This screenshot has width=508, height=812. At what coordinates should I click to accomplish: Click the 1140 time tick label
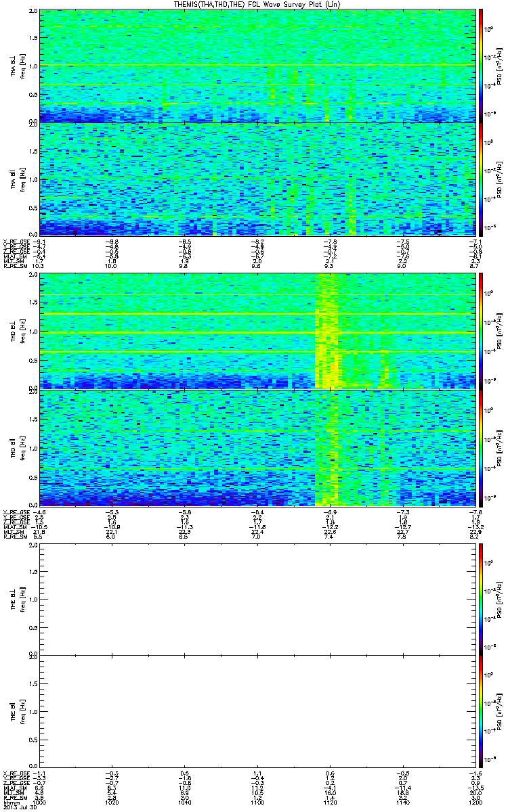[x=402, y=803]
